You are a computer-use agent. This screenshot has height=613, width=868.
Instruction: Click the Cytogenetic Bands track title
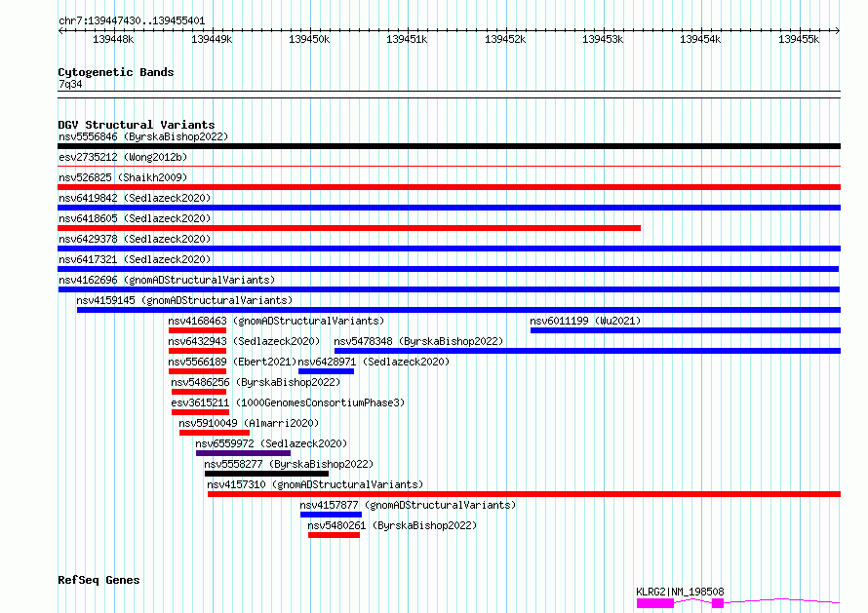116,72
